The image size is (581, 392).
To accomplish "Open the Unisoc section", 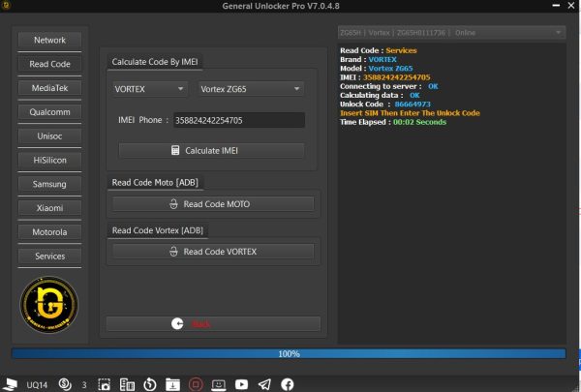I will coord(49,136).
